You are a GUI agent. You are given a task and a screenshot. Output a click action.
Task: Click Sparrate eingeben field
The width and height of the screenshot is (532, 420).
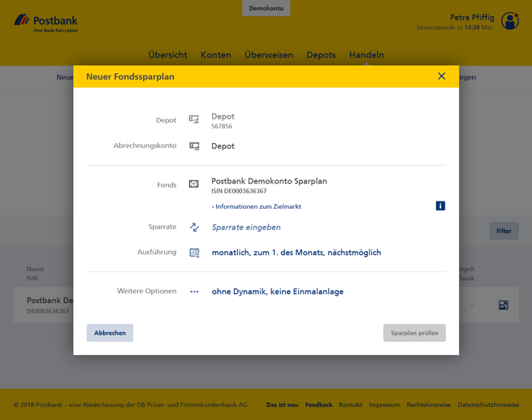point(246,227)
